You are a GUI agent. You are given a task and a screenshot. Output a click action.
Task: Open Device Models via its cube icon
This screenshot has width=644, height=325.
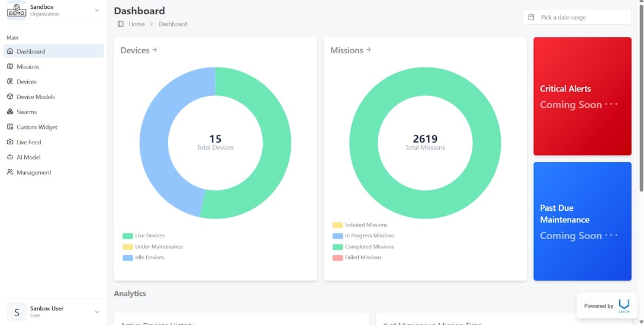(x=10, y=96)
